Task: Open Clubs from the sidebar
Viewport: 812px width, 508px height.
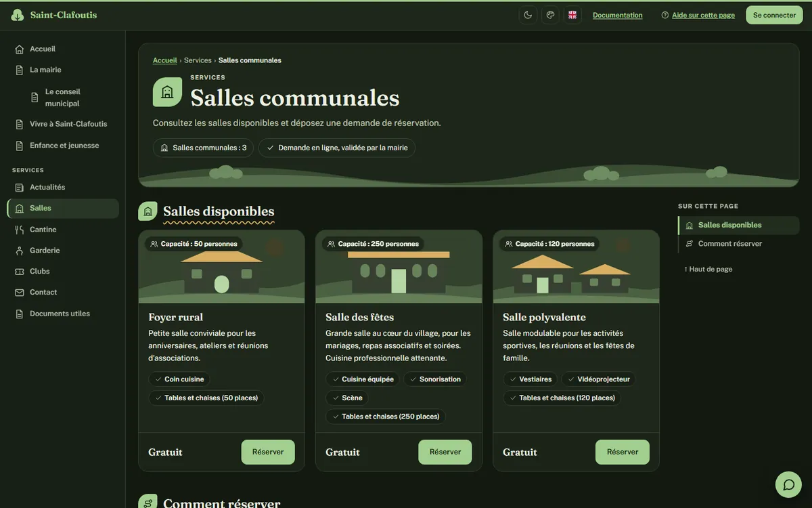Action: pyautogui.click(x=63, y=271)
